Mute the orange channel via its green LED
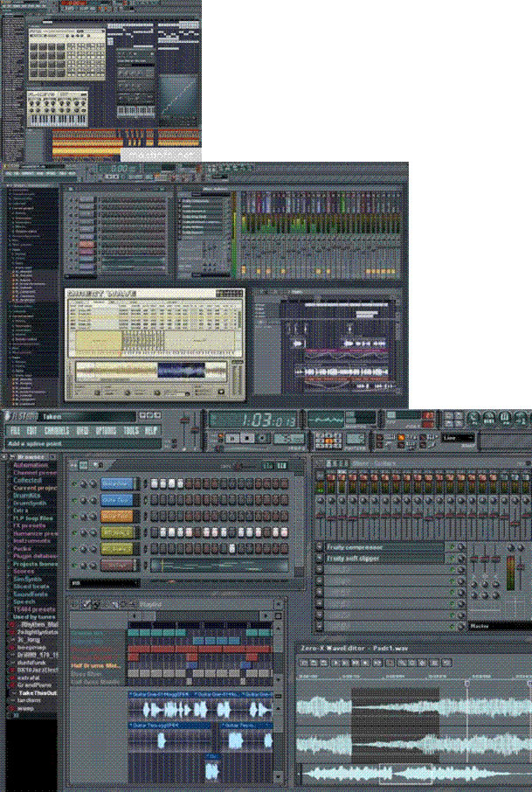Screen dimensions: 532x792 [75, 517]
